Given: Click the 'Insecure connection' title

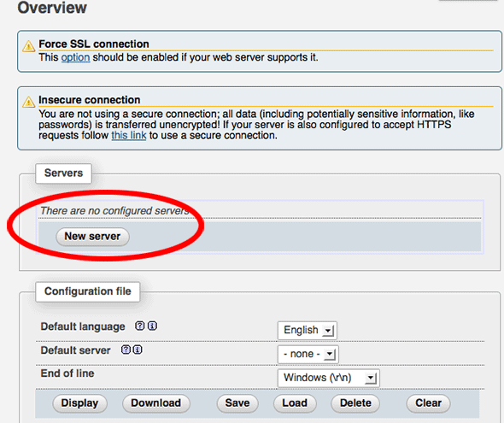Looking at the screenshot, I should pyautogui.click(x=90, y=100).
